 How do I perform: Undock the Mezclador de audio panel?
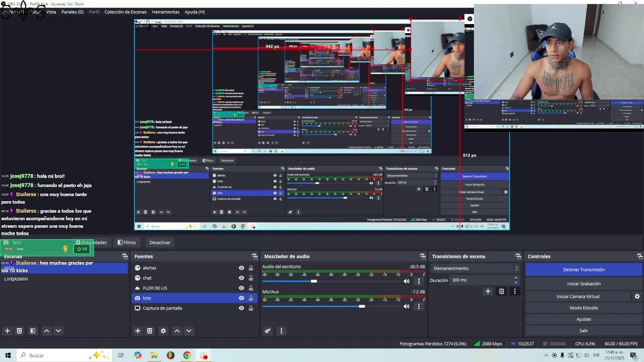coord(423,256)
